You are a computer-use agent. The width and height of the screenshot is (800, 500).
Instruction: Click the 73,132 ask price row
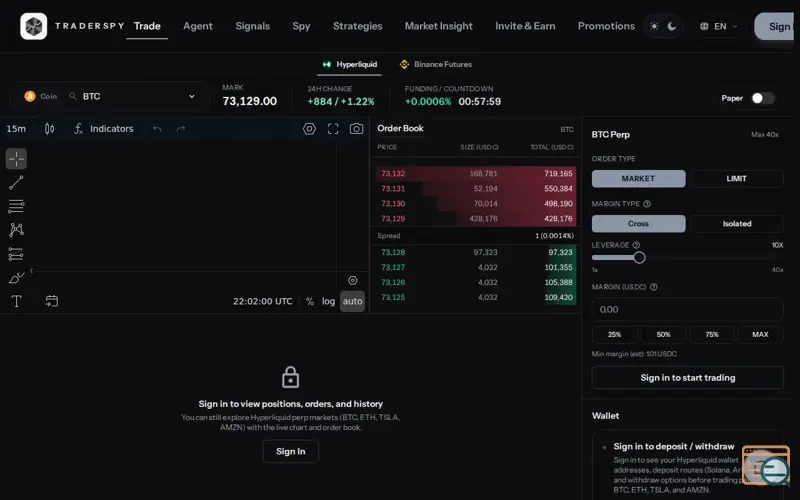476,173
